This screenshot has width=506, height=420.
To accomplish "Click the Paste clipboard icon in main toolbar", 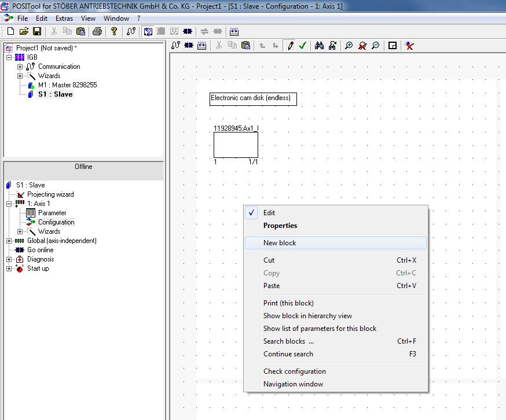I will (80, 31).
